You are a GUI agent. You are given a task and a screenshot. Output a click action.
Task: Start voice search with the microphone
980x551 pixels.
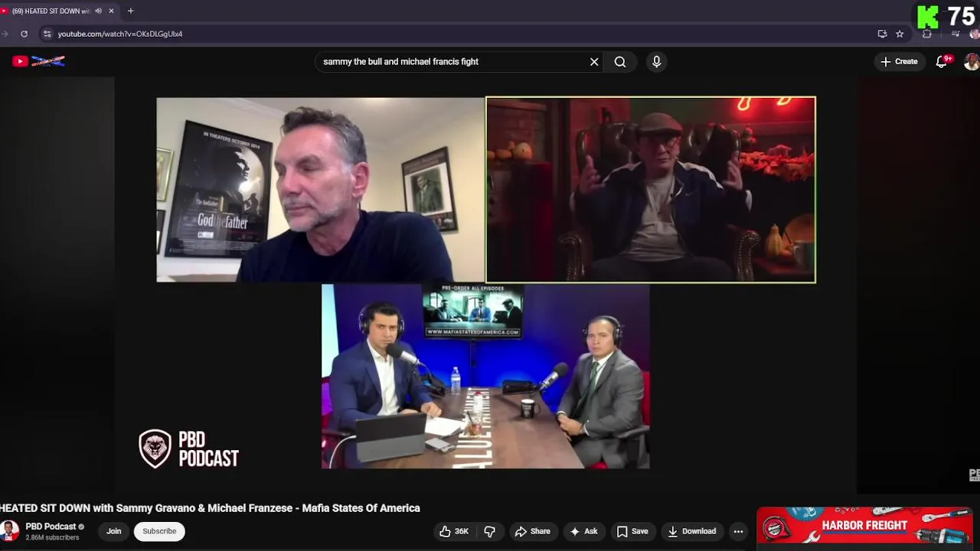(x=656, y=62)
